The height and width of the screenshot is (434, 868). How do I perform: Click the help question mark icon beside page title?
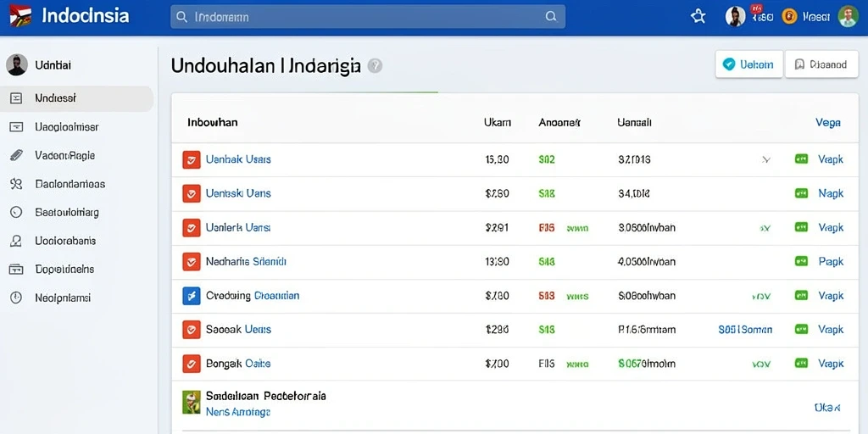(x=375, y=66)
